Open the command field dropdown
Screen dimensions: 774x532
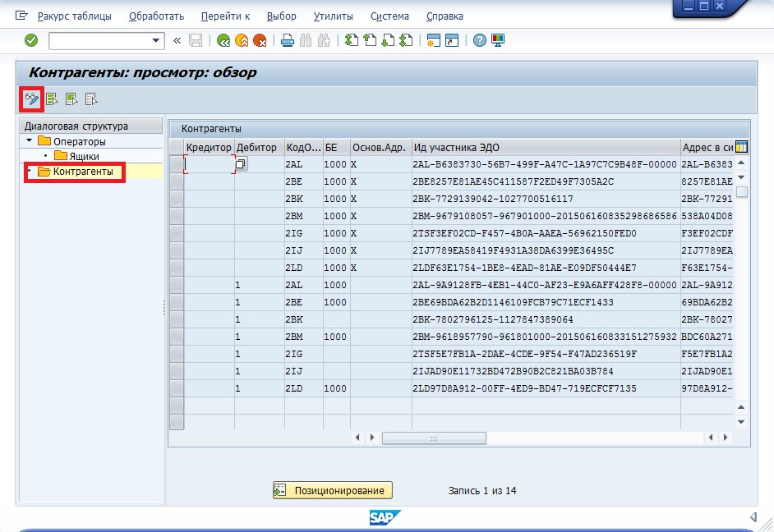point(156,40)
